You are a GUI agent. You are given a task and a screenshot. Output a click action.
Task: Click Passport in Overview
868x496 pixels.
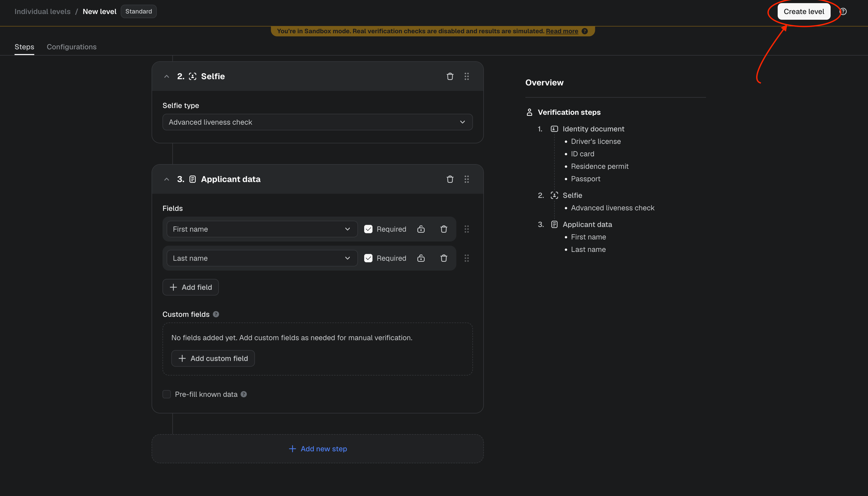[x=586, y=179]
